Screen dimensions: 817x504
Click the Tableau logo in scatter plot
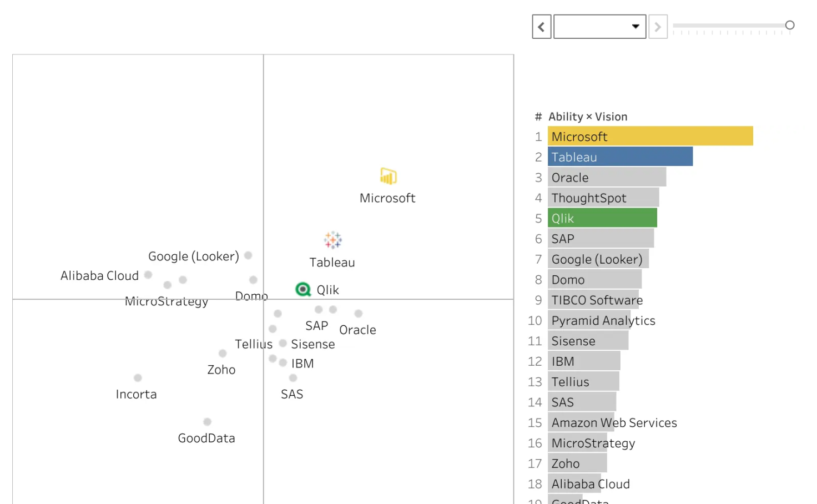tap(332, 240)
